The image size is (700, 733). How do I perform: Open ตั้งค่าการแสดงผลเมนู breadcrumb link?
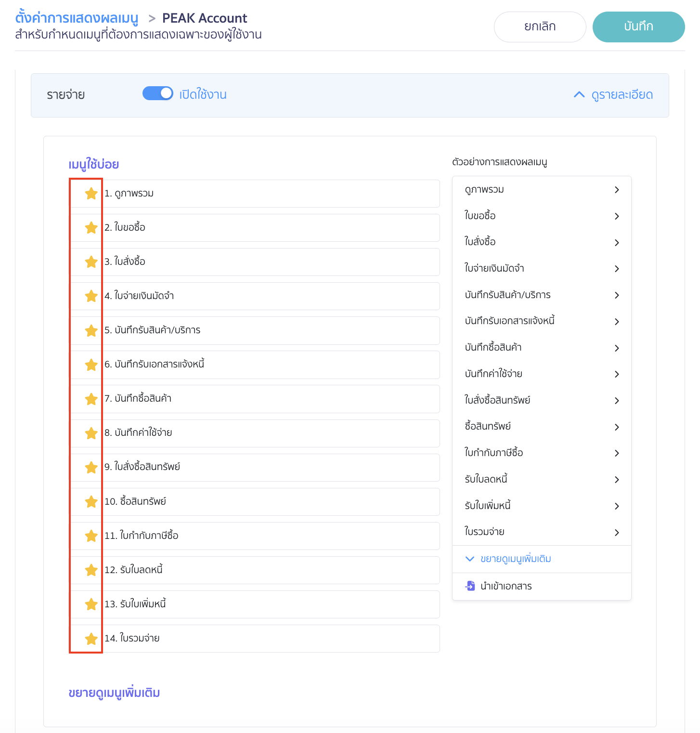(x=77, y=18)
